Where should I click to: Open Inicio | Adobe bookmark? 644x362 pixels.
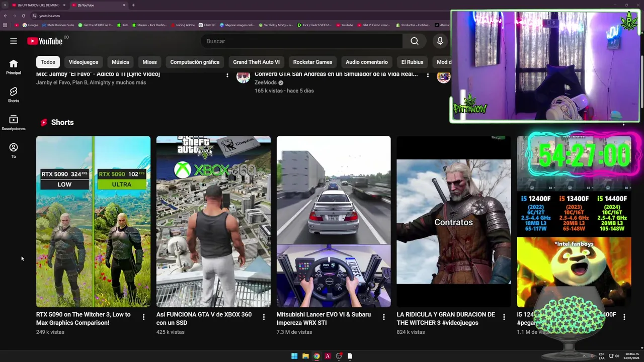[183, 25]
